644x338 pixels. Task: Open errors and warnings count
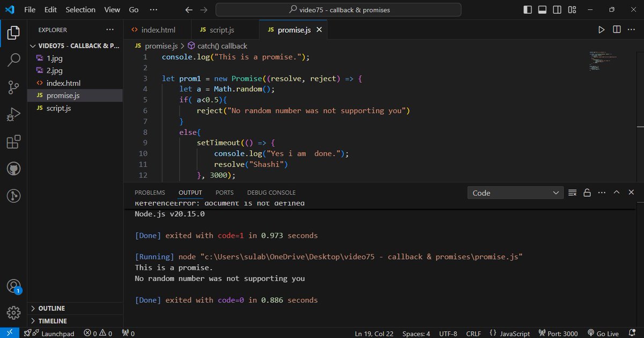(x=98, y=333)
